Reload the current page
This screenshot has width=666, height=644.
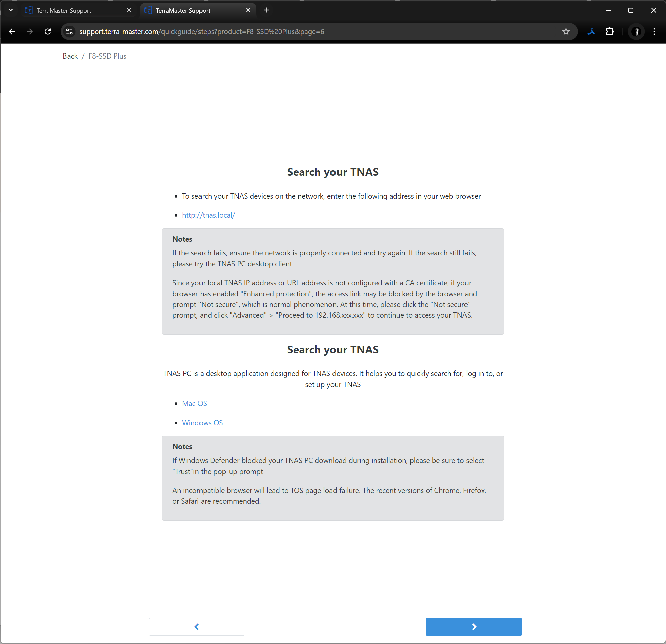(48, 32)
